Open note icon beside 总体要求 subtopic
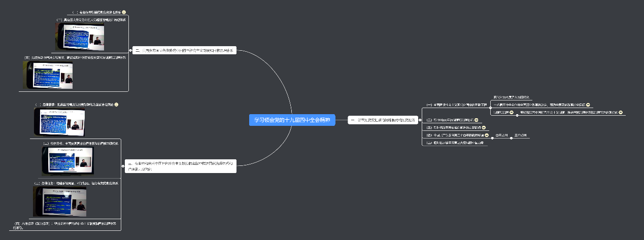The image size is (644, 240). (x=116, y=105)
